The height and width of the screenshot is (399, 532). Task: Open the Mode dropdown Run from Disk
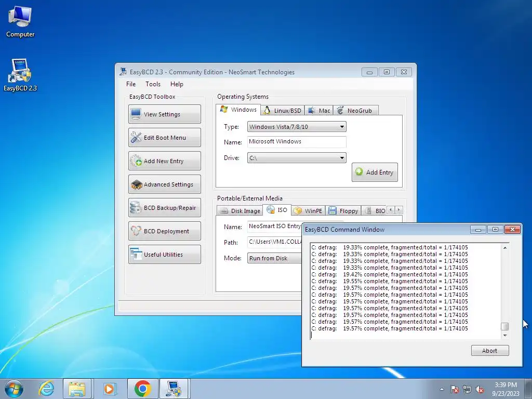click(x=274, y=258)
